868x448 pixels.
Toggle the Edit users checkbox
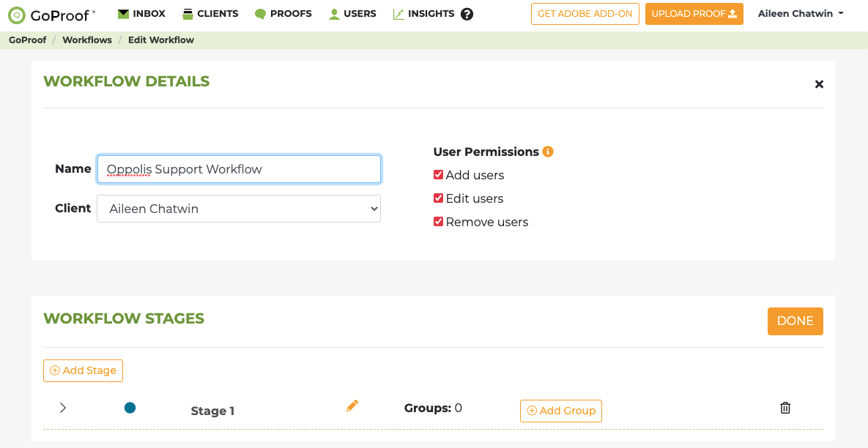pos(439,198)
